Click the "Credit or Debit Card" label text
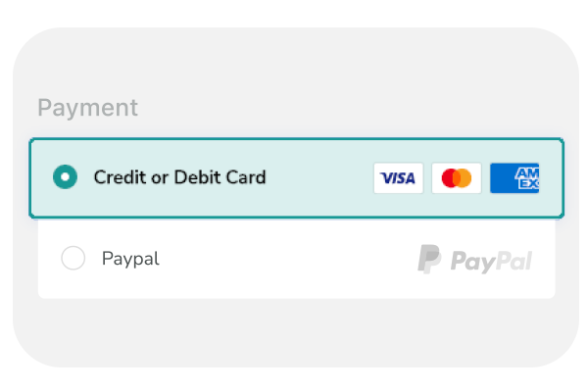The image size is (588, 392). coord(180,177)
